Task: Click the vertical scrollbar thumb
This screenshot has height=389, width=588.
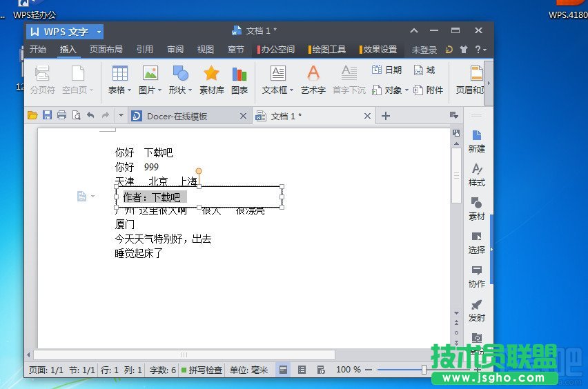Action: click(456, 175)
